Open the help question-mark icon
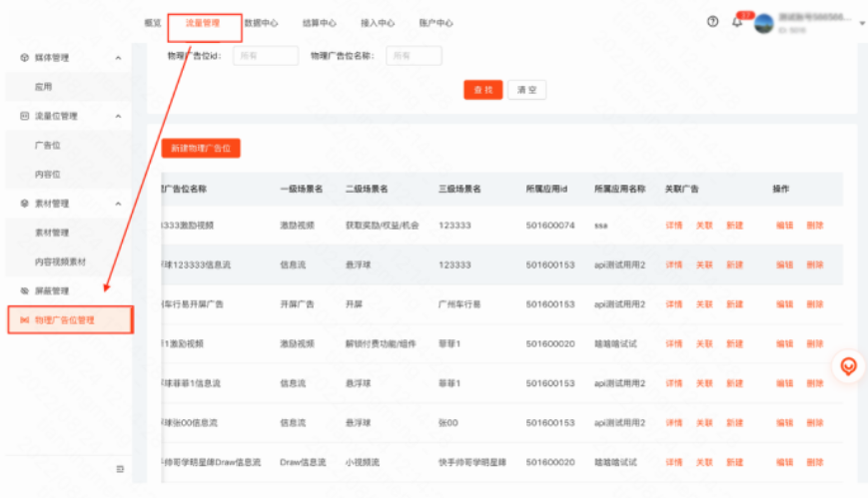Image resolution: width=868 pixels, height=498 pixels. [712, 22]
